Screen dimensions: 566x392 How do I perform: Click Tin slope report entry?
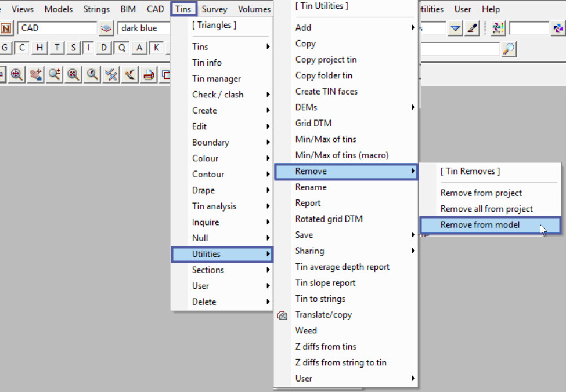pyautogui.click(x=325, y=283)
